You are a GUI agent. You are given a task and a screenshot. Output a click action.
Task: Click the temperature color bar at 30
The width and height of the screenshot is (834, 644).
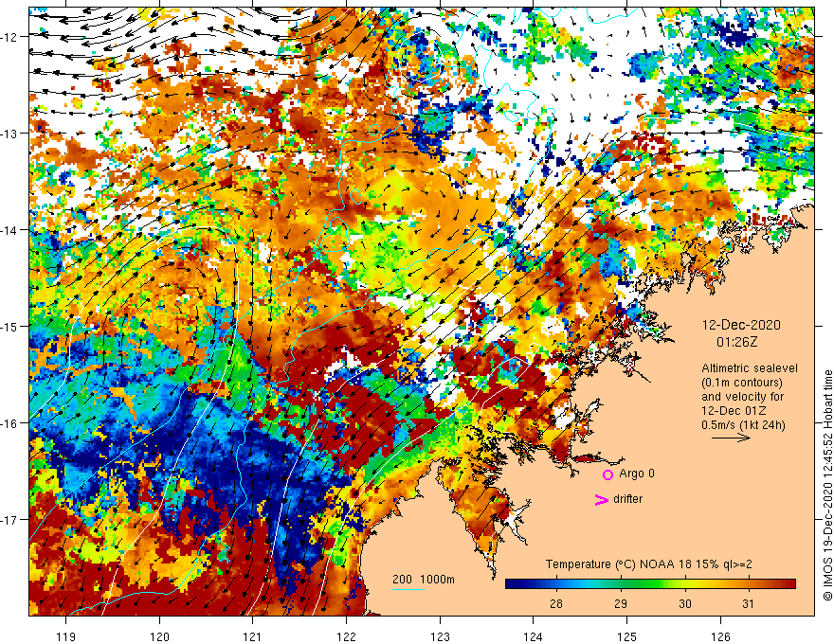[x=685, y=584]
